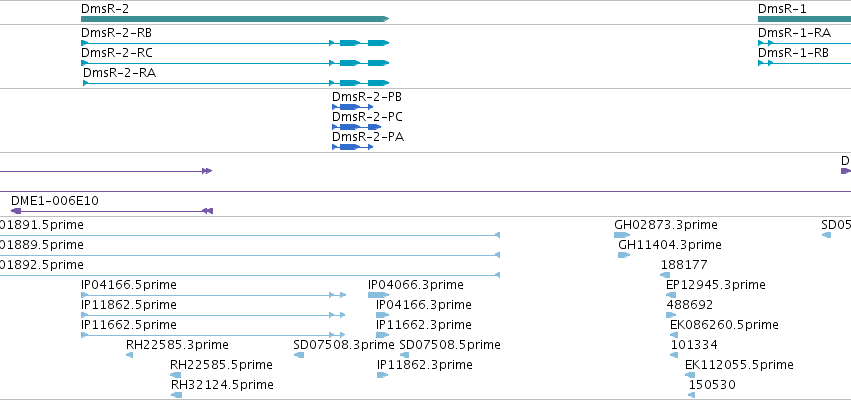Click the 101334 feature label

(694, 345)
